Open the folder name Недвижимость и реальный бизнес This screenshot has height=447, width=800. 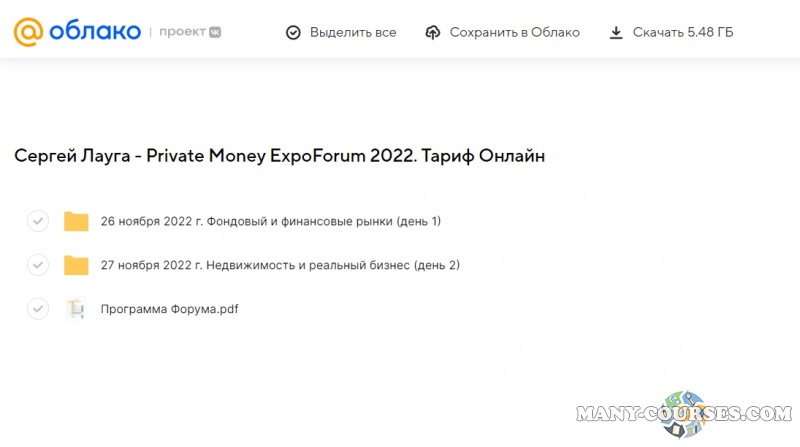(280, 265)
